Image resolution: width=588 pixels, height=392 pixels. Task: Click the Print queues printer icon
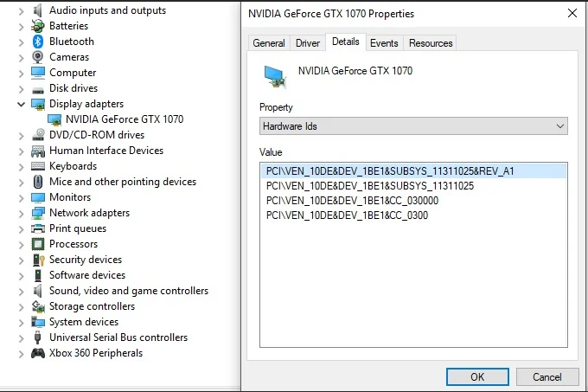38,228
